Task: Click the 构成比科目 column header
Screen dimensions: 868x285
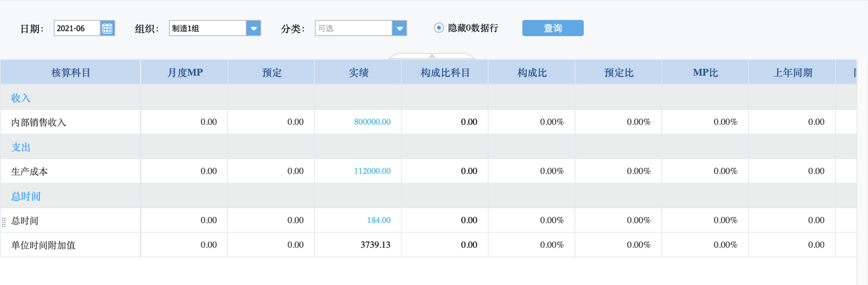Action: point(445,73)
